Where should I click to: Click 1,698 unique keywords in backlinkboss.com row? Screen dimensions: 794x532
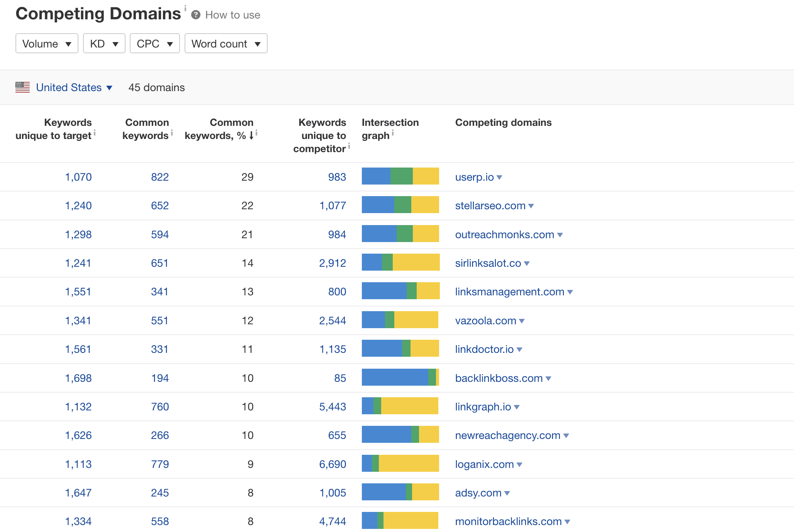tap(78, 378)
